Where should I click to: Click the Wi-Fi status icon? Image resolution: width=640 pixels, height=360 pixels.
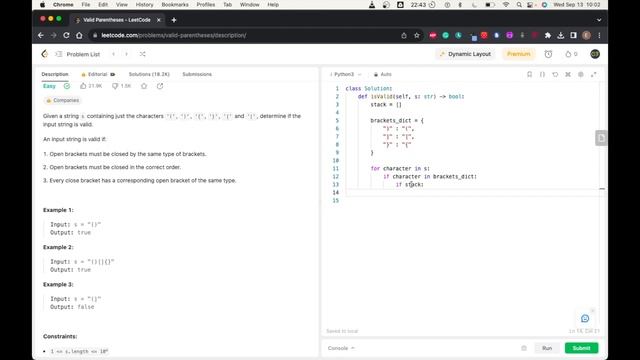506,5
